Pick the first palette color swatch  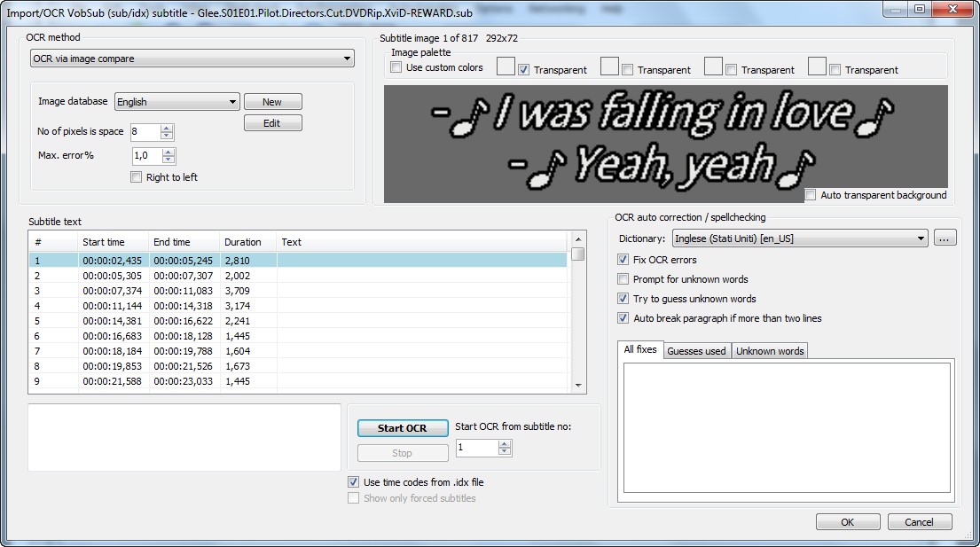pyautogui.click(x=506, y=66)
